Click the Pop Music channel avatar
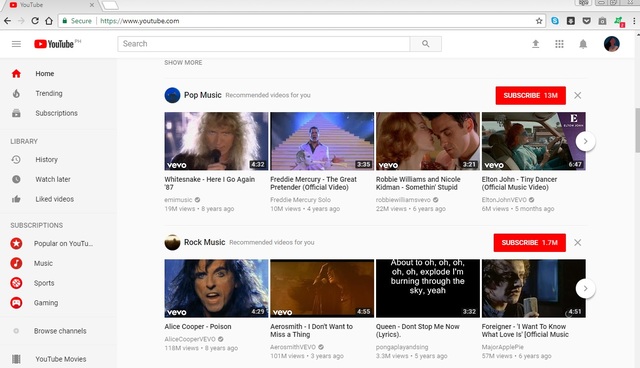 (172, 95)
